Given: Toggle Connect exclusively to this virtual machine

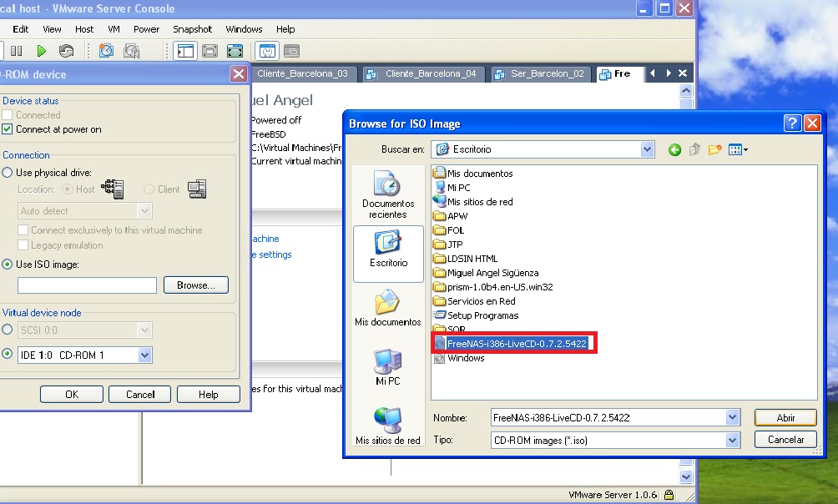Looking at the screenshot, I should pos(23,230).
